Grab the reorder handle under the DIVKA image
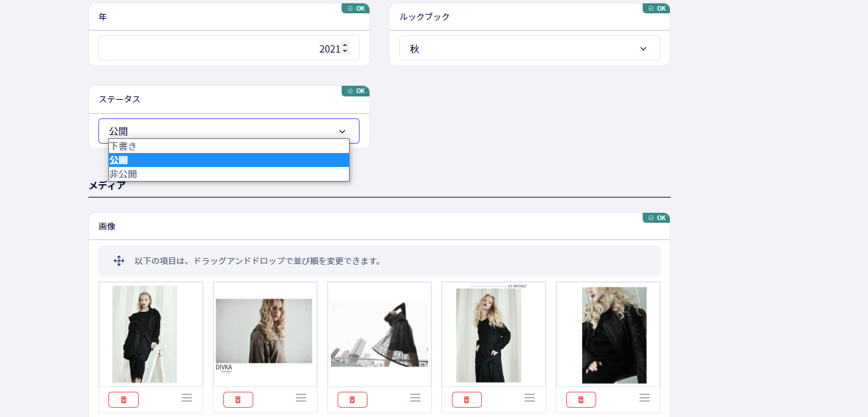The height and width of the screenshot is (417, 868). [x=301, y=398]
